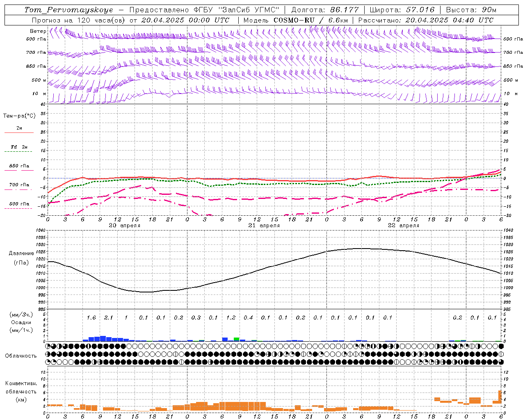Click the '(мм/3ч.)' precipitation unit label
The height and width of the screenshot is (420, 525).
pyautogui.click(x=21, y=315)
